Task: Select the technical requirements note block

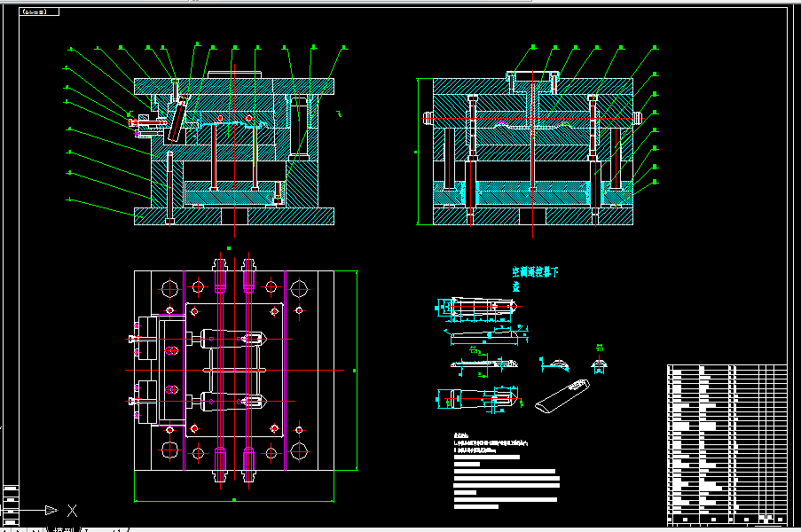Action: [x=507, y=471]
